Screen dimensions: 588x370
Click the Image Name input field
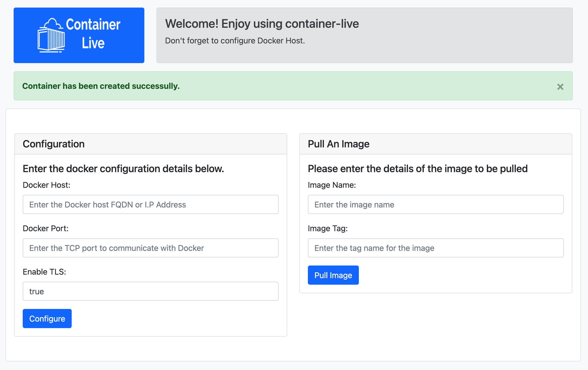435,204
